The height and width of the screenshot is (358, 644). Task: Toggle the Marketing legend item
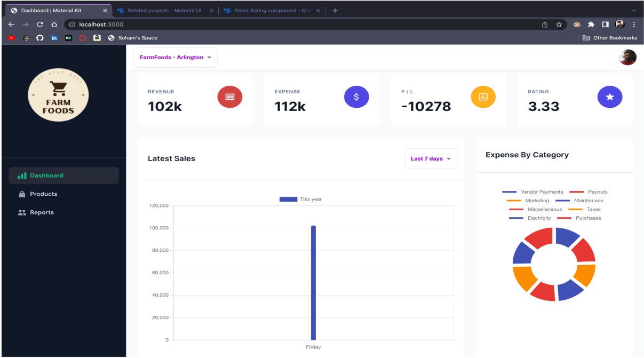point(528,201)
